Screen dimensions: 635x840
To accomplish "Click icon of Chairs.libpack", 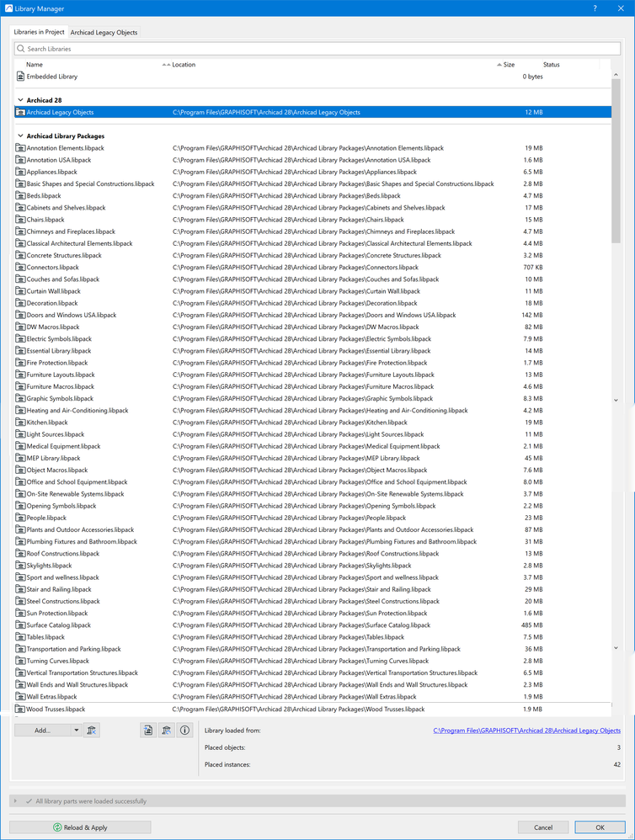I will (21, 220).
